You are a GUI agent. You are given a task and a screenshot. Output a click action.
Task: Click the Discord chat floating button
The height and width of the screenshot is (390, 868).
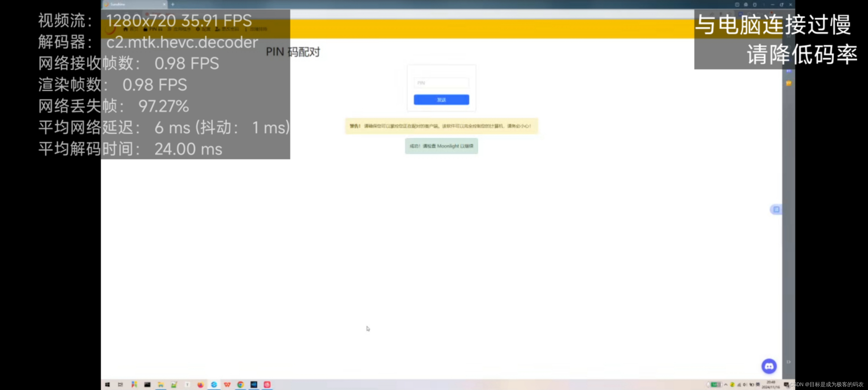[x=769, y=366]
